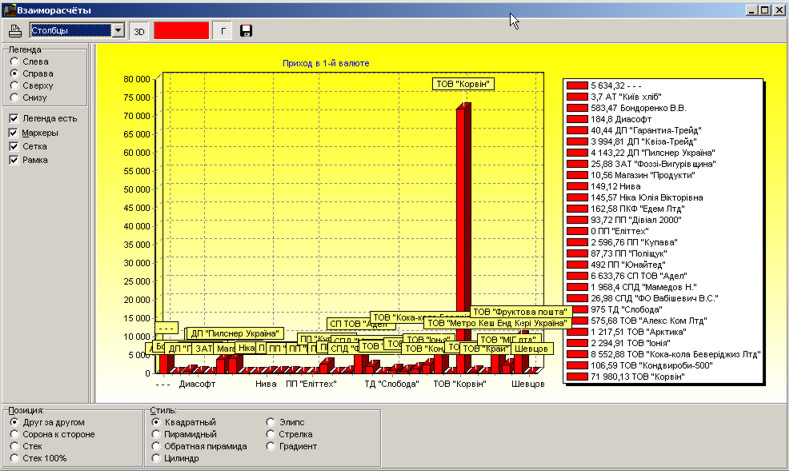
Task: Toggle the Рамка checkbox
Action: pyautogui.click(x=13, y=159)
